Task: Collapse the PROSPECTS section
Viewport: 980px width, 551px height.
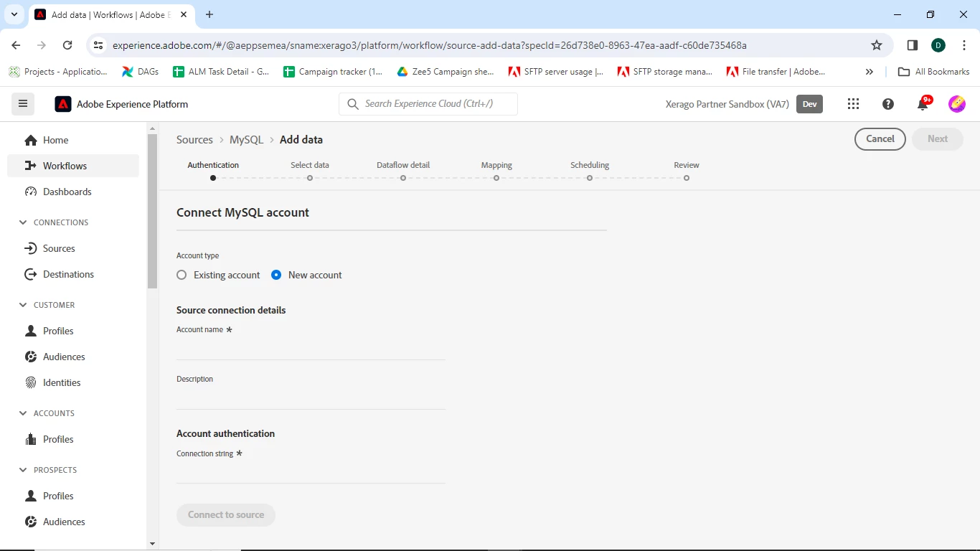Action: (23, 470)
